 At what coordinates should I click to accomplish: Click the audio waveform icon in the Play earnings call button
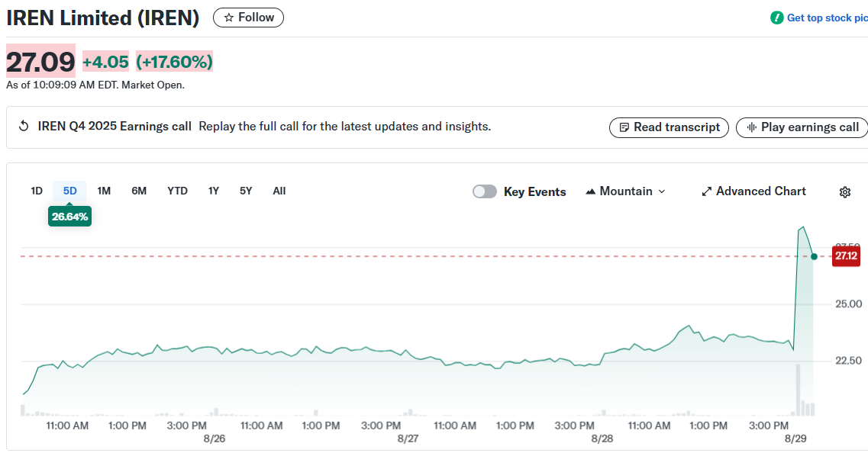pyautogui.click(x=751, y=127)
